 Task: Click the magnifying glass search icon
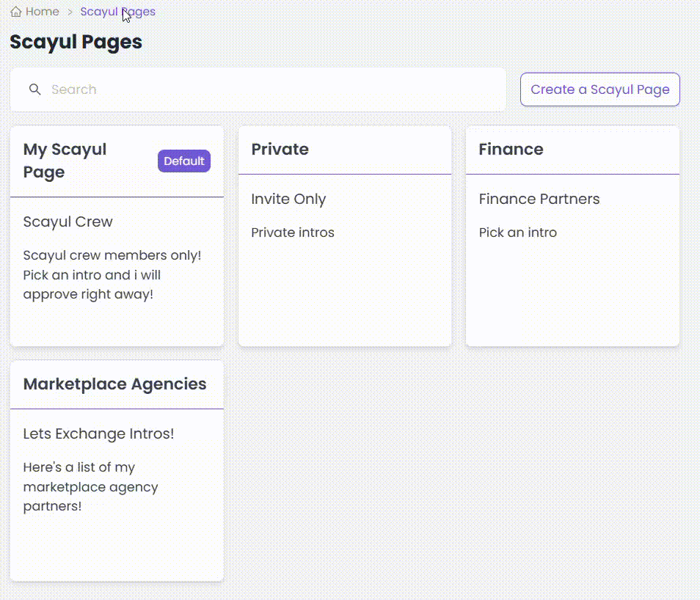click(x=34, y=89)
